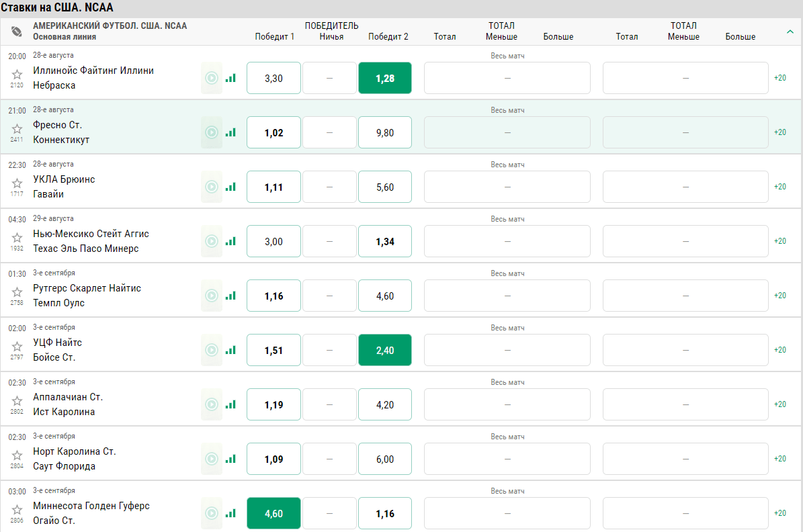This screenshot has height=532, width=803.
Task: Open stream icon for Аппалачиан Ст. match
Action: pos(212,404)
